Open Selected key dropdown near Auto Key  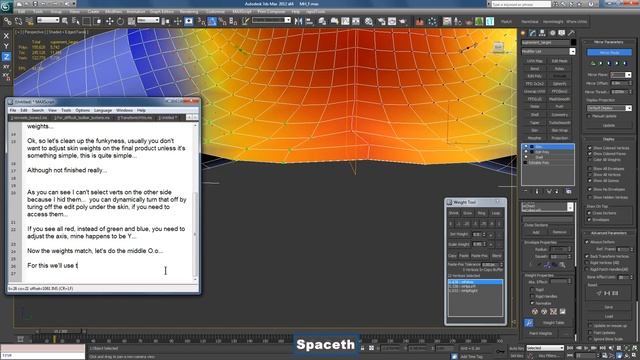pos(545,348)
